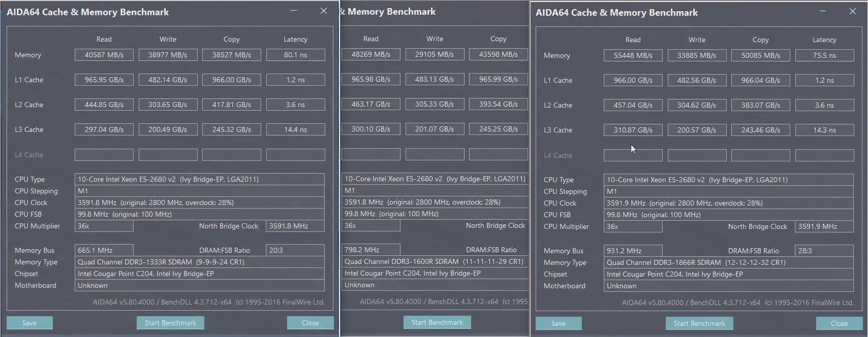868x337 pixels.
Task: Select L1 write value 482.14 GB/s
Action: point(168,80)
